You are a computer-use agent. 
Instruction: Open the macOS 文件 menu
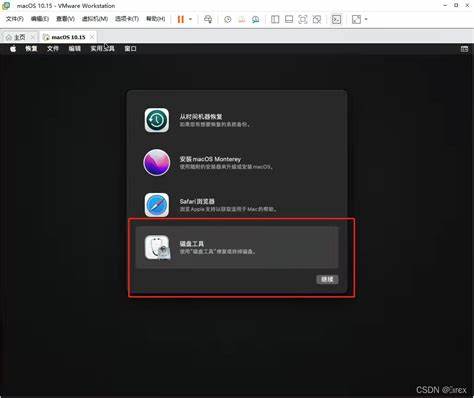(x=53, y=49)
